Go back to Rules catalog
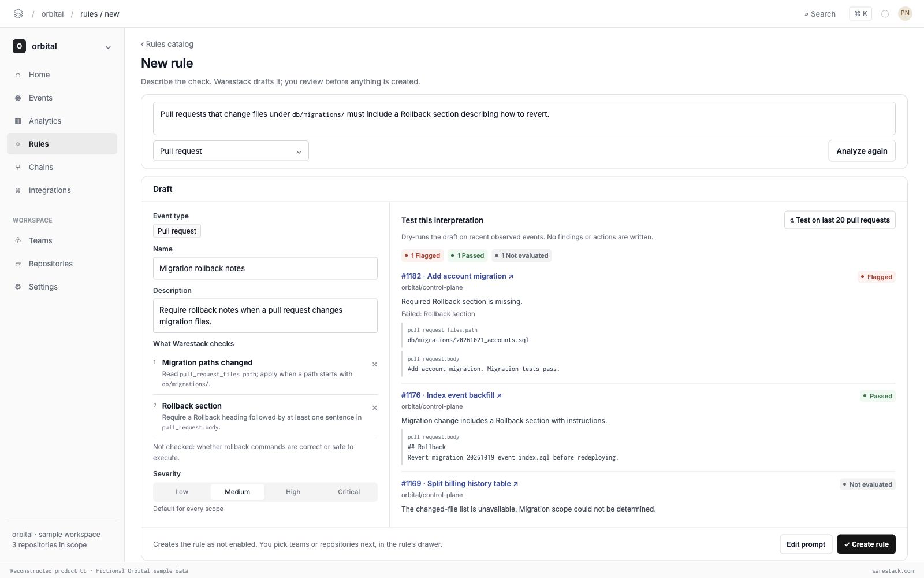This screenshot has height=578, width=924. [x=167, y=44]
